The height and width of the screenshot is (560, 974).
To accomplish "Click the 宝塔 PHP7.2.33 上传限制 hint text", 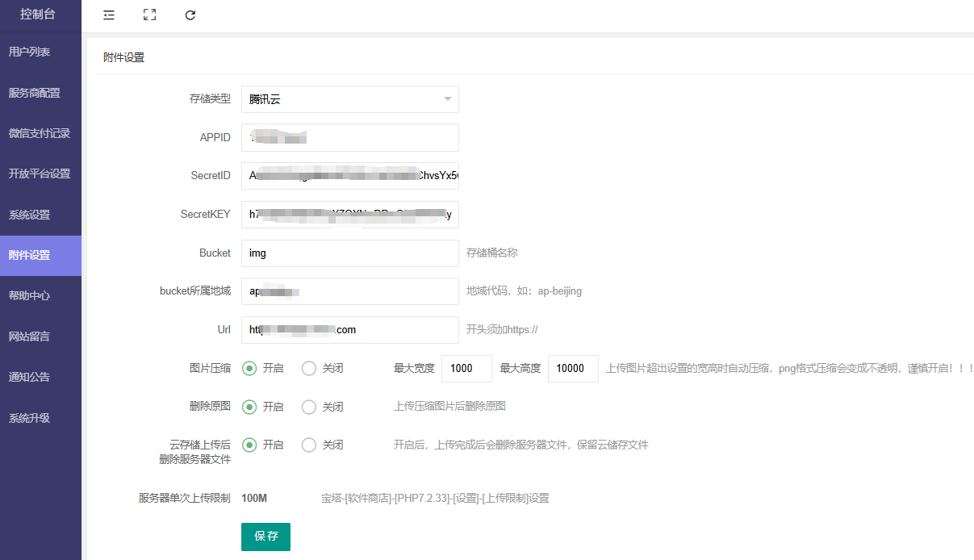I will (x=435, y=499).
